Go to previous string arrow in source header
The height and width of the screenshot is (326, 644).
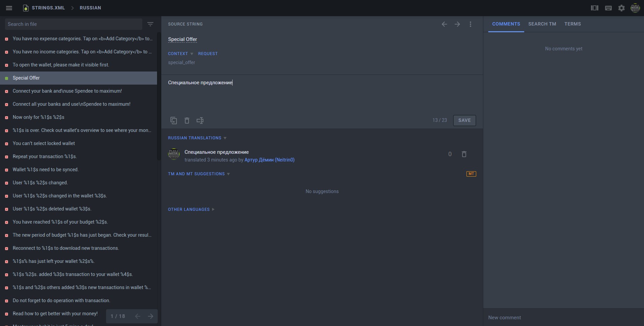[x=444, y=24]
